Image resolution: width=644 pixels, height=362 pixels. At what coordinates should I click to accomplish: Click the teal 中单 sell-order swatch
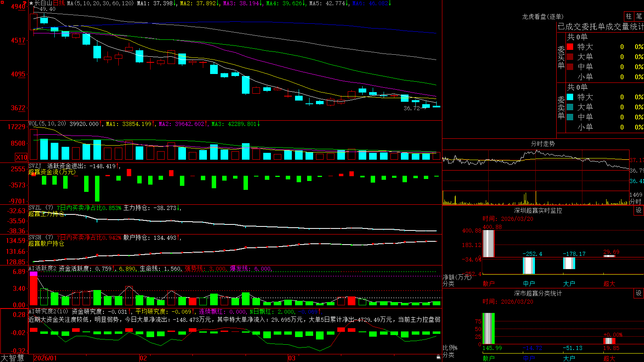pyautogui.click(x=570, y=117)
